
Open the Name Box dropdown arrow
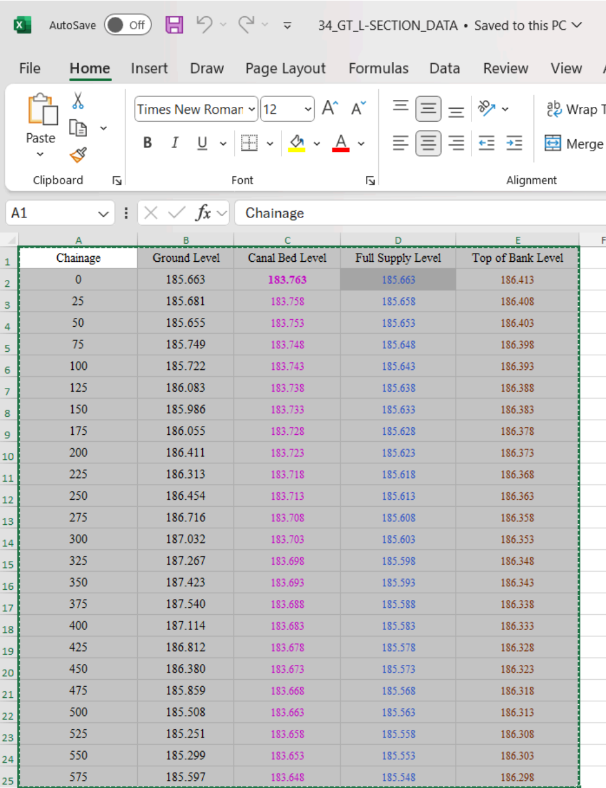point(105,213)
